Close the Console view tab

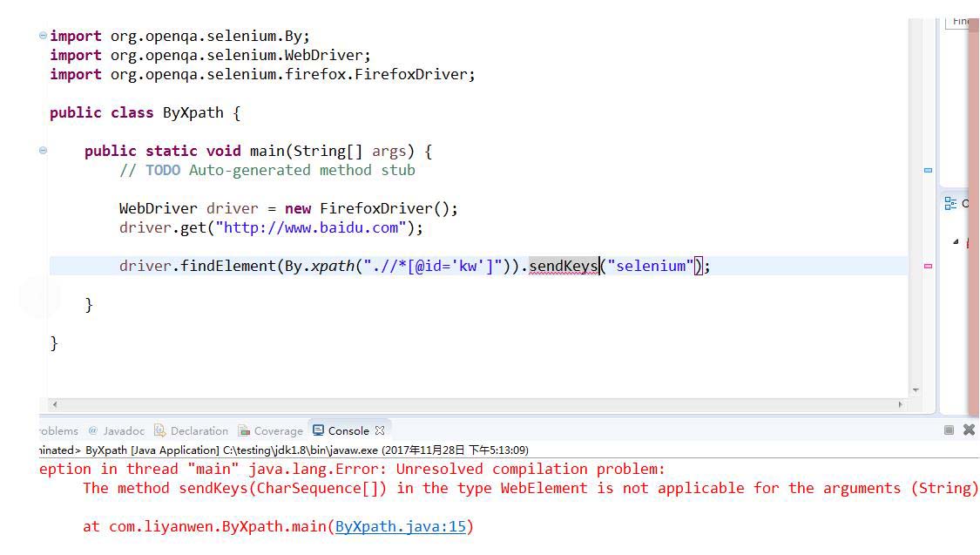pyautogui.click(x=380, y=430)
